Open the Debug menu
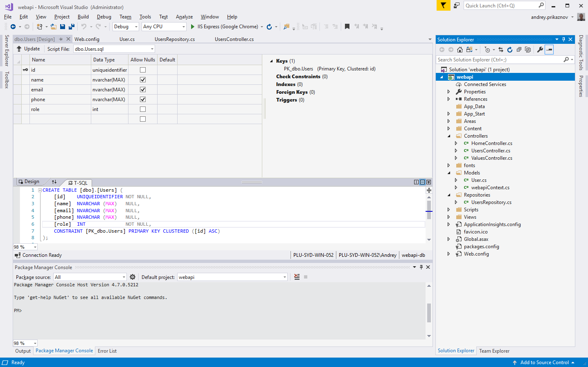Viewport: 588px width, 367px height. [104, 17]
